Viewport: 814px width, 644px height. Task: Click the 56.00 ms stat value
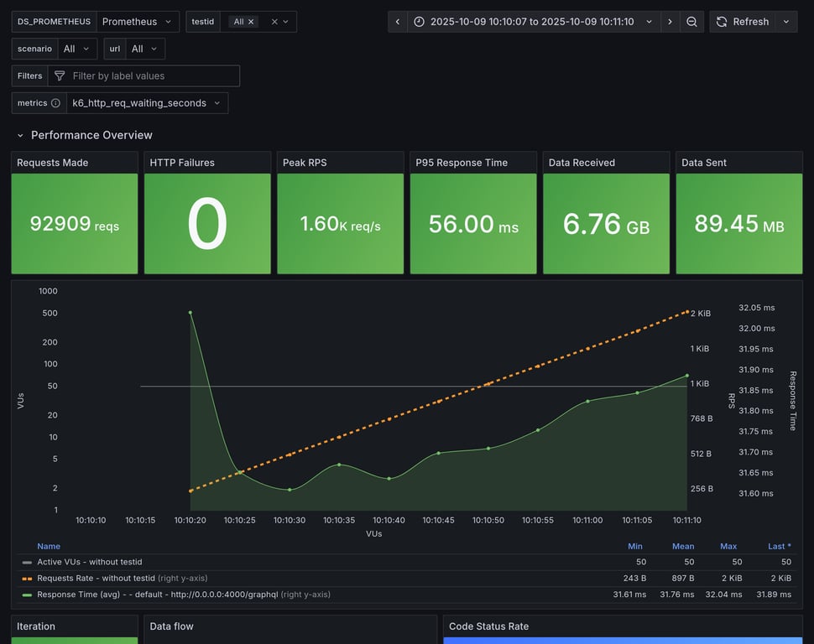[x=473, y=224]
